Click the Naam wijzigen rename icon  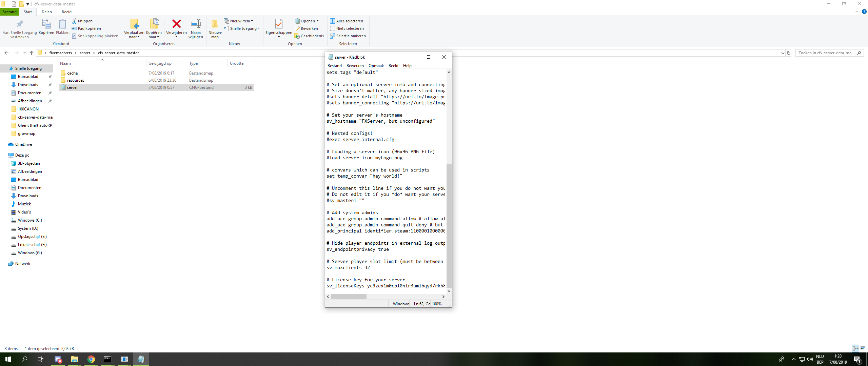(x=196, y=24)
